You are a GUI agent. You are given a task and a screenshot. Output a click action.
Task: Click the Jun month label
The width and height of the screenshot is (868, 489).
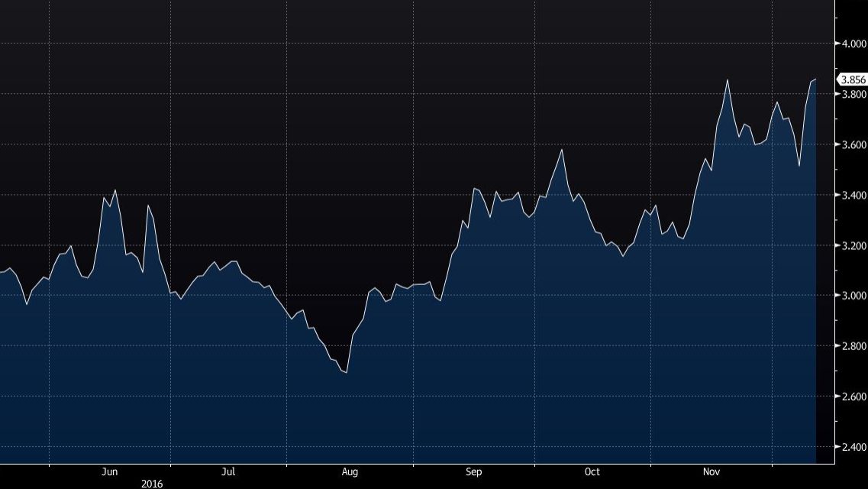110,472
